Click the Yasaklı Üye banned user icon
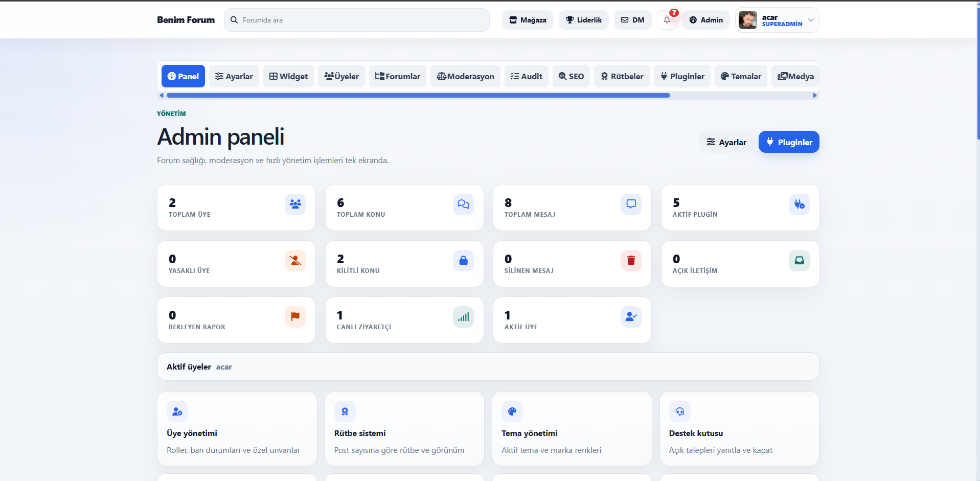Screen dimensions: 980x481 (x=295, y=261)
